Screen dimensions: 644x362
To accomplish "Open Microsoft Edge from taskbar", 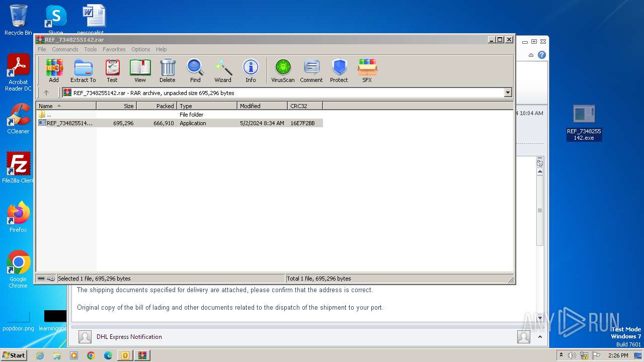I will pyautogui.click(x=108, y=355).
